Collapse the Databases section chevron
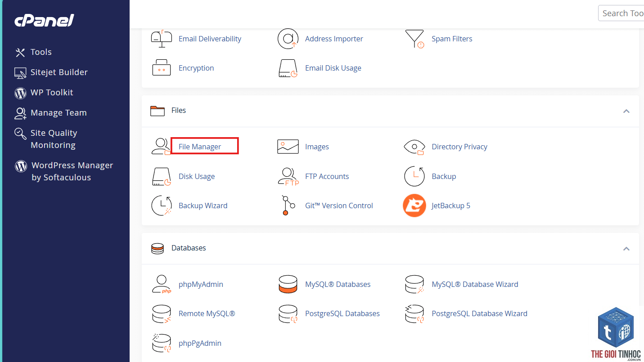The image size is (644, 362). (626, 249)
